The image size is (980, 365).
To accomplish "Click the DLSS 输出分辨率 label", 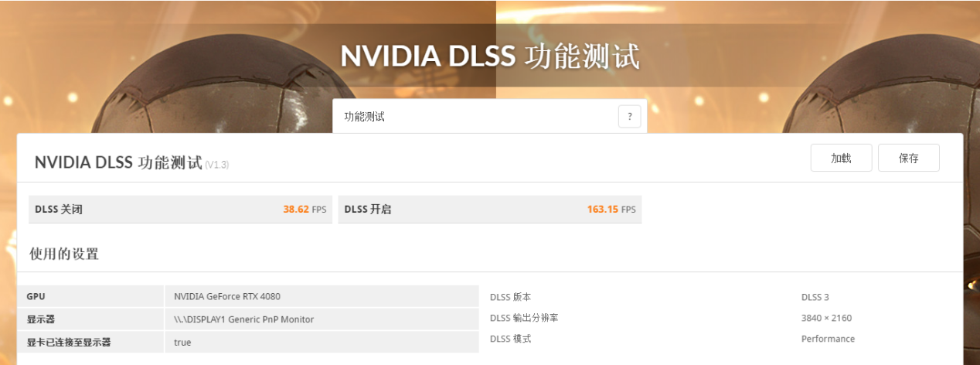I will point(524,318).
